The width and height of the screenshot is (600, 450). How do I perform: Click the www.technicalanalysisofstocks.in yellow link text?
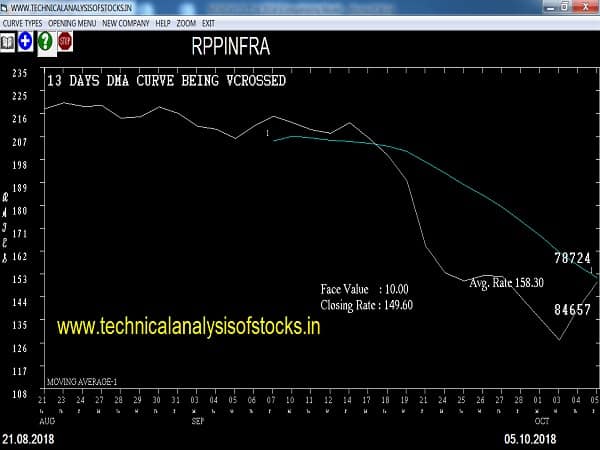[188, 326]
